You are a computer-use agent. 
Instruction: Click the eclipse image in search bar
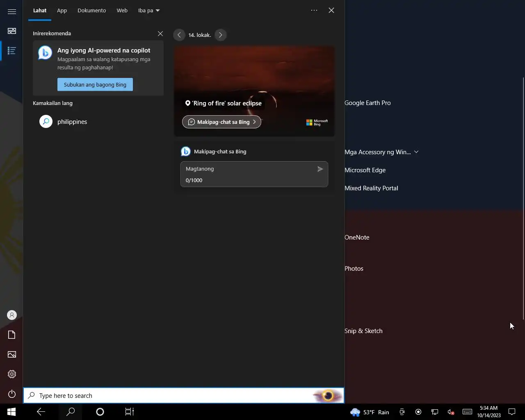click(x=327, y=395)
